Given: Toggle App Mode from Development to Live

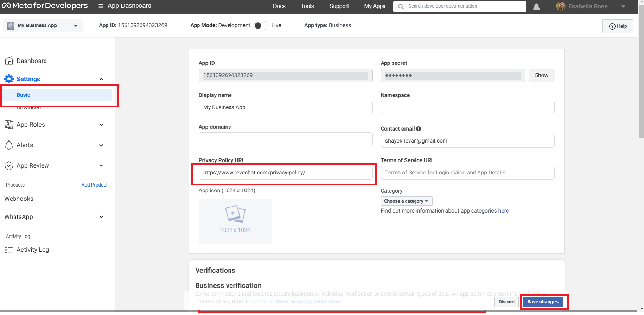Looking at the screenshot, I should [x=261, y=25].
